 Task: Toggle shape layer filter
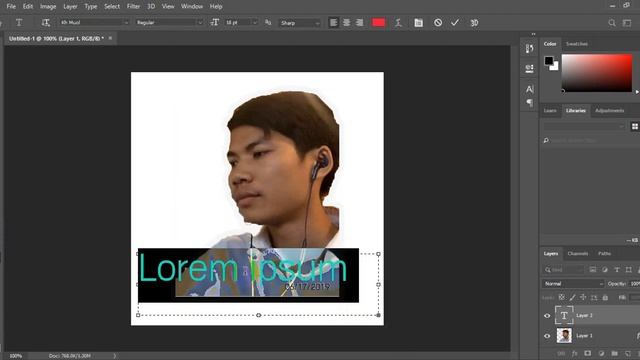pos(629,270)
